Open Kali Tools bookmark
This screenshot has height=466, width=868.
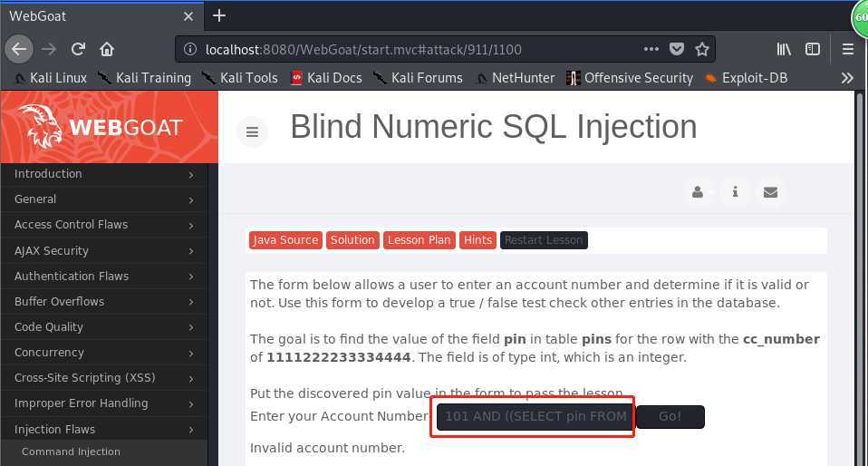pos(240,78)
